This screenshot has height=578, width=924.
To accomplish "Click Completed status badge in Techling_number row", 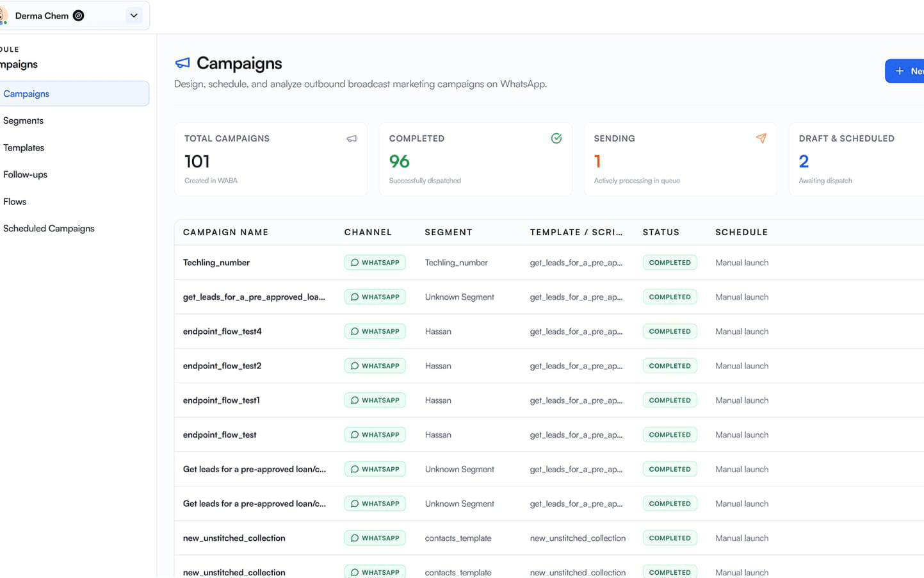I will pos(670,263).
